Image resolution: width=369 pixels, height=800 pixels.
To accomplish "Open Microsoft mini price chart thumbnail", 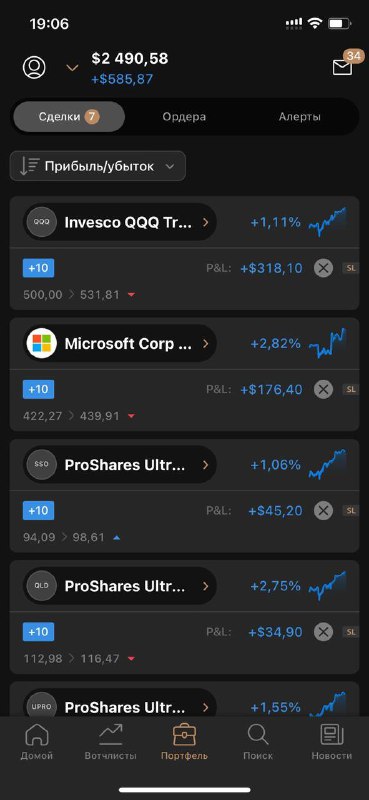I will (x=328, y=343).
